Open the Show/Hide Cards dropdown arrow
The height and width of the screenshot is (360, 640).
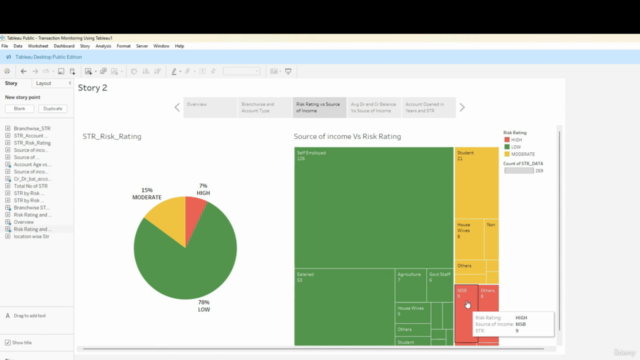pos(280,71)
